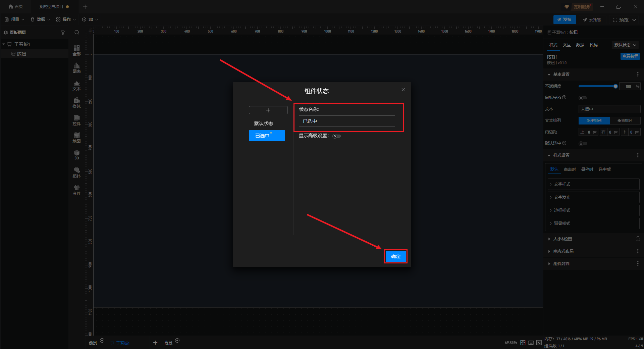The width and height of the screenshot is (644, 349).
Task: Click the search icon beside layer panel
Action: pyautogui.click(x=77, y=33)
